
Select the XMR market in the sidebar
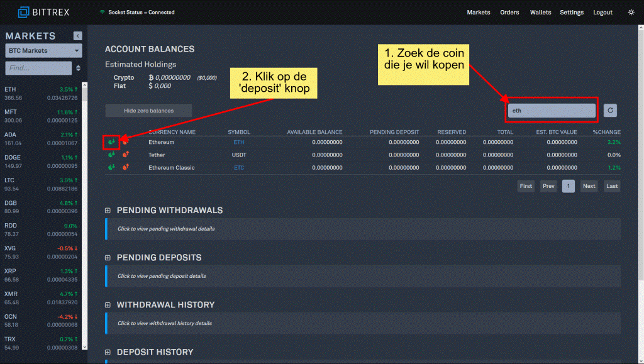click(x=41, y=298)
